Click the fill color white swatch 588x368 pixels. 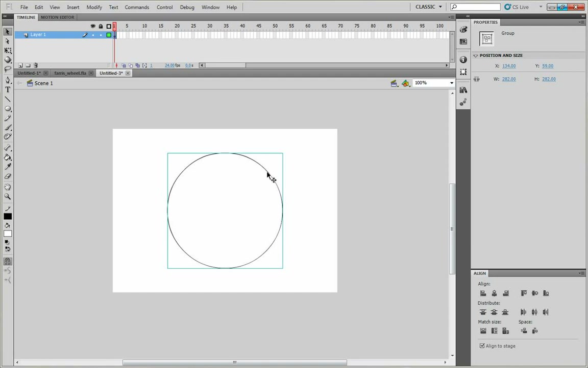click(8, 234)
